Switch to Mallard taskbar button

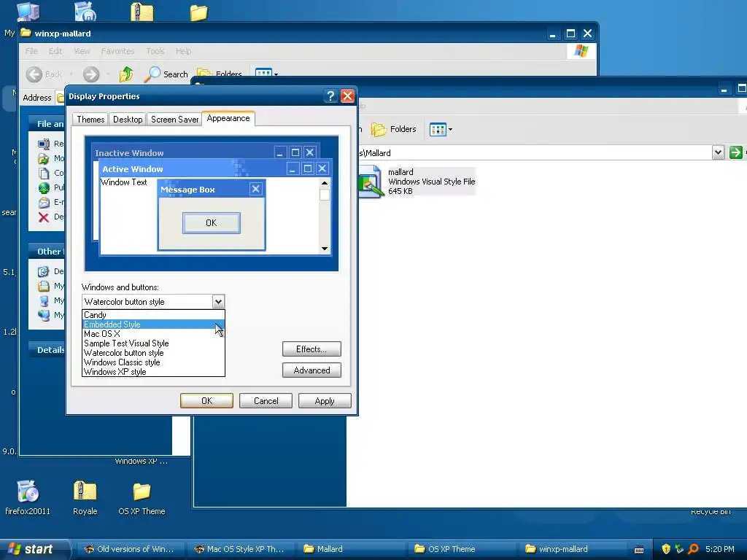pyautogui.click(x=350, y=549)
